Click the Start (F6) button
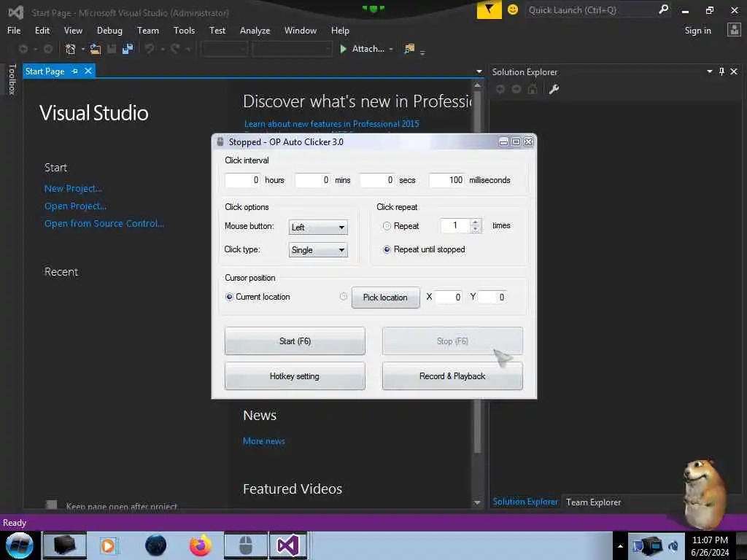Screen dimensions: 747x560 [295, 341]
